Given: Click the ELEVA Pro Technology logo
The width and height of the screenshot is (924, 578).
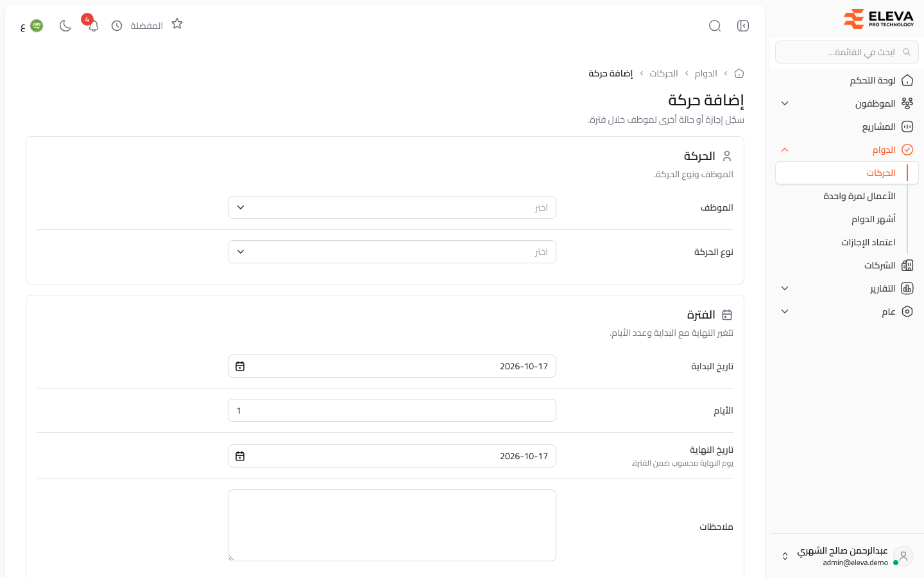Looking at the screenshot, I should coord(878,19).
